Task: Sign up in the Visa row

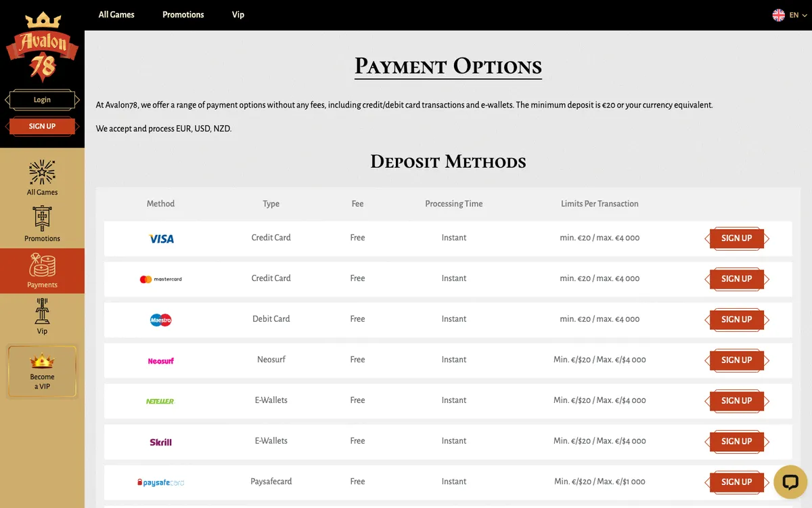Action: pyautogui.click(x=737, y=238)
